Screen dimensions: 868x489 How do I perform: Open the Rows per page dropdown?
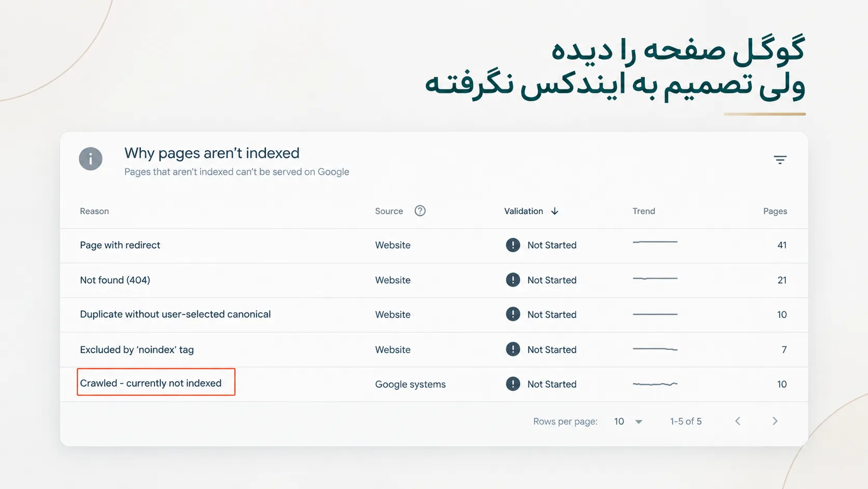(x=628, y=421)
